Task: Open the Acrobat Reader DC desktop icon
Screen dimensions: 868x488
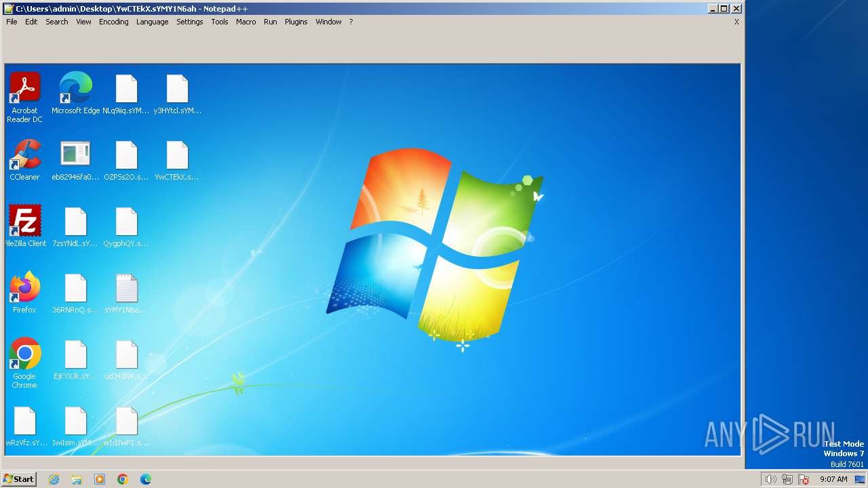Action: [x=24, y=98]
